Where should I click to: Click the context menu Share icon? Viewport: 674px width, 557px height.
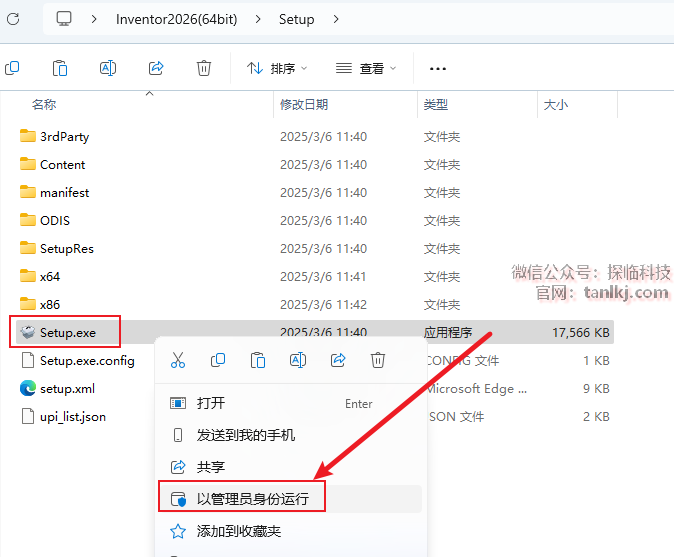pyautogui.click(x=338, y=360)
